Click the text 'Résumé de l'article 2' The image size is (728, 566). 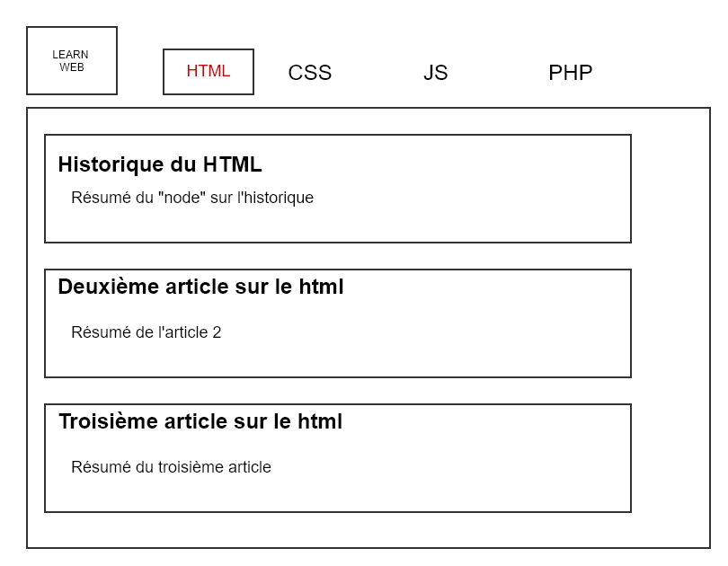[x=146, y=332]
